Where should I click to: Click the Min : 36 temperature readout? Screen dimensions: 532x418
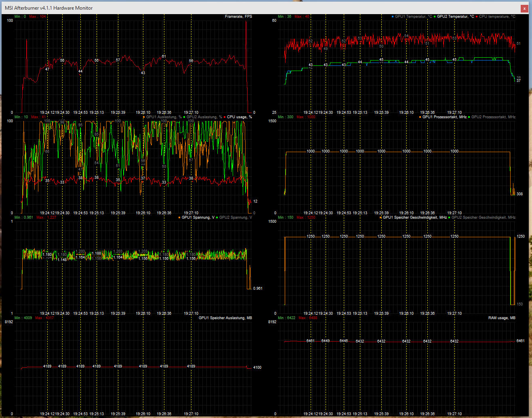(284, 17)
